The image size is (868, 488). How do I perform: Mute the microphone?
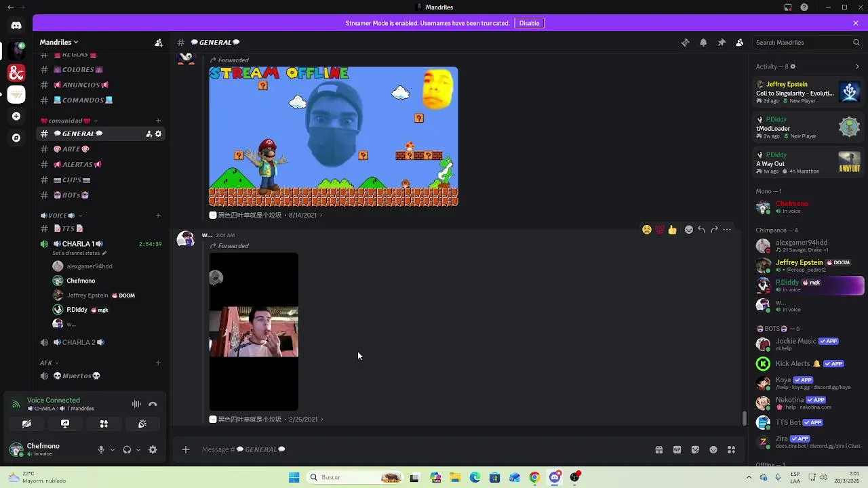click(101, 449)
